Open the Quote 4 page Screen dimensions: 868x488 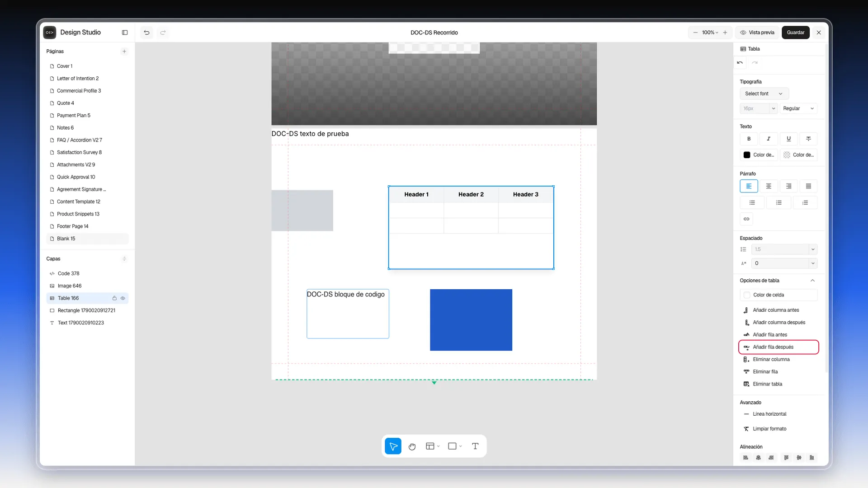(87, 103)
